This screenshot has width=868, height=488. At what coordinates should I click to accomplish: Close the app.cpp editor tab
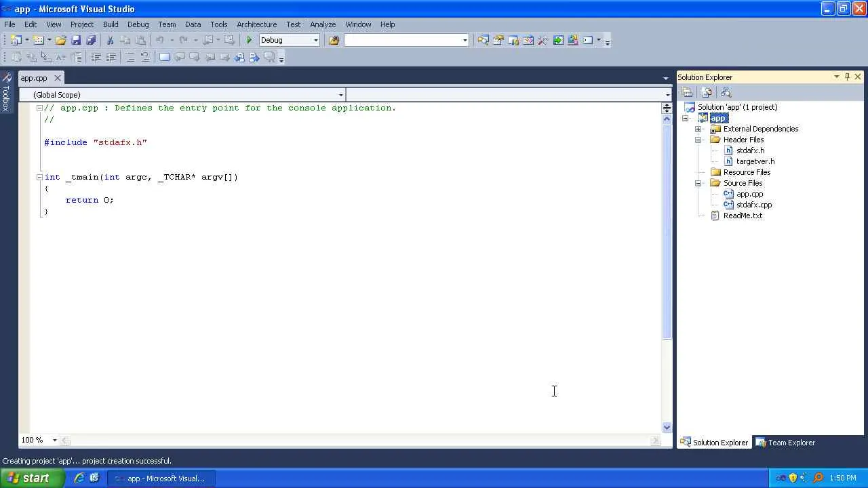point(58,78)
